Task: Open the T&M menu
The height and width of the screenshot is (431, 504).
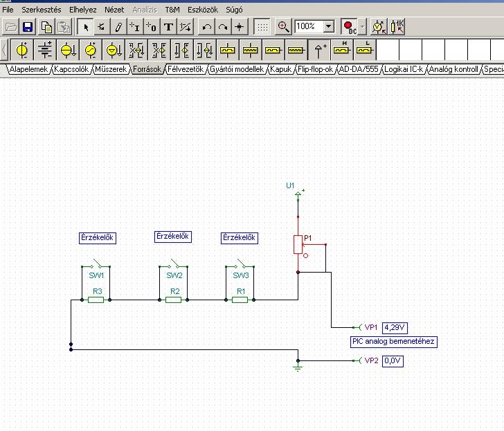Action: tap(172, 10)
